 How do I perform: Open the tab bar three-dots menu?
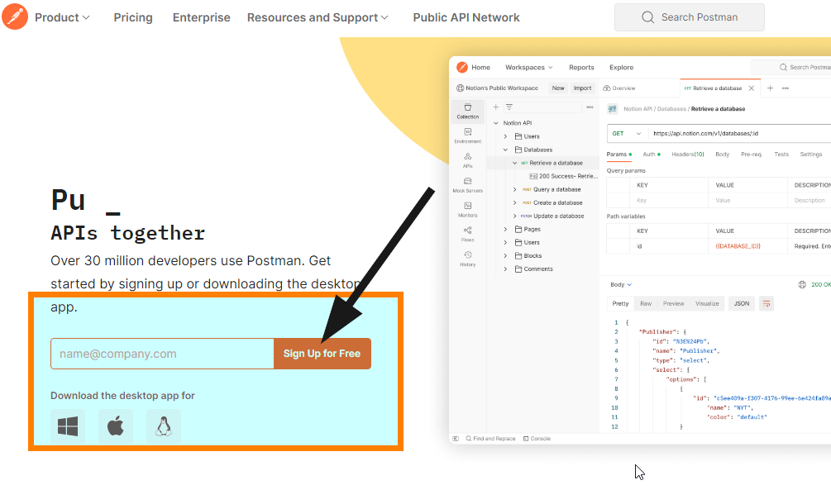(x=786, y=88)
